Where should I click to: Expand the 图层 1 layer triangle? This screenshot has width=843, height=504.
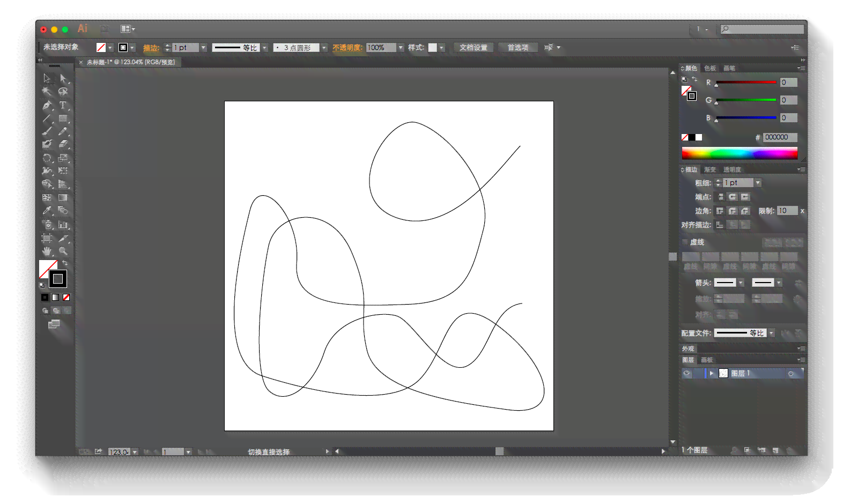click(712, 373)
